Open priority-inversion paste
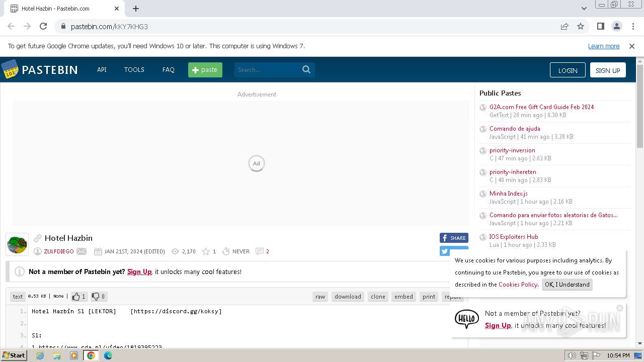This screenshot has width=644, height=362. [512, 150]
